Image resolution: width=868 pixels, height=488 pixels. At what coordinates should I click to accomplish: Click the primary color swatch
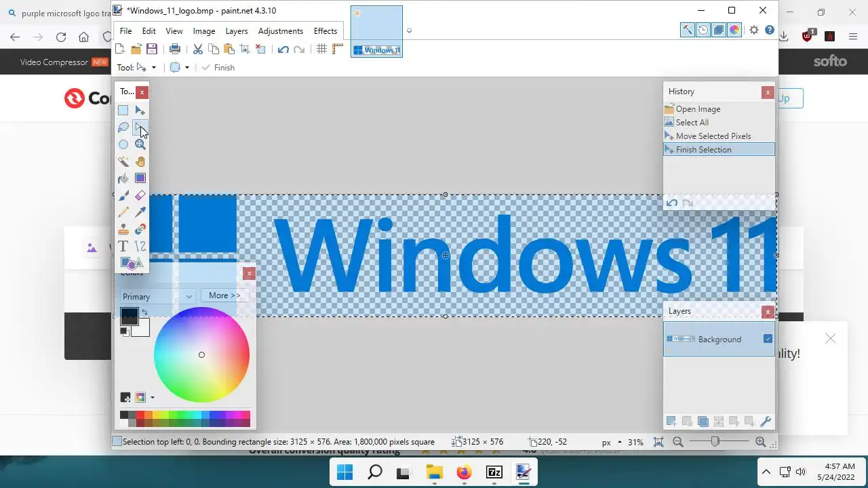pyautogui.click(x=129, y=316)
